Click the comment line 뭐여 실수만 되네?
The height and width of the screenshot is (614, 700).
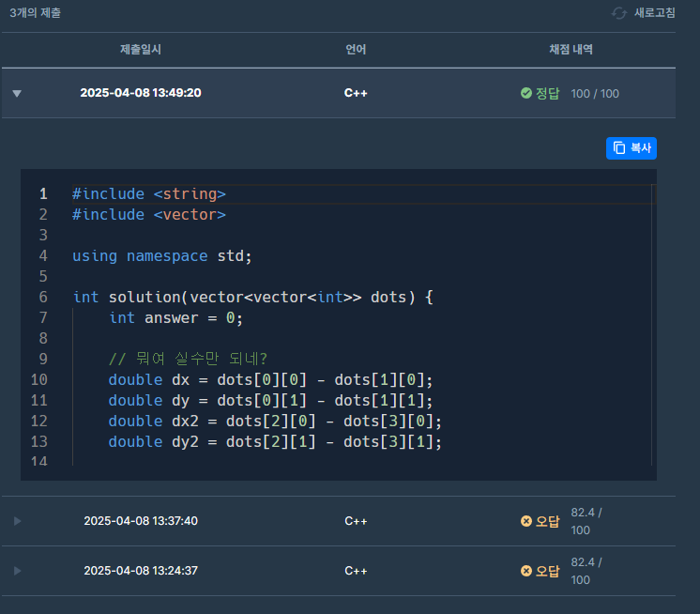(x=188, y=359)
